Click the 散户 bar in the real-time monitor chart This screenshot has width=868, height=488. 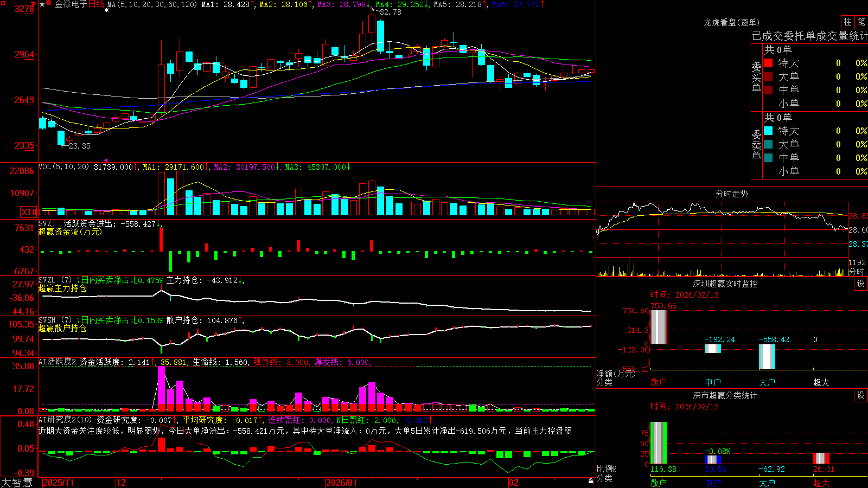[x=658, y=327]
